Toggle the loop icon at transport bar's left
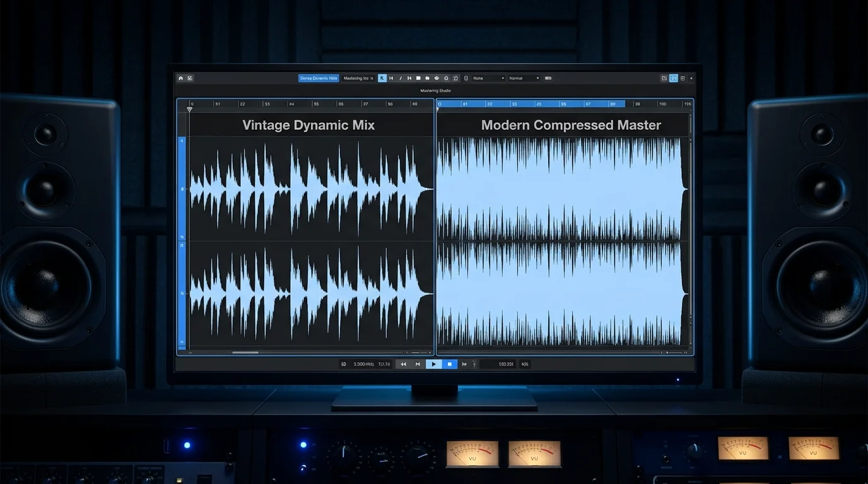Image resolution: width=868 pixels, height=484 pixels. pos(344,364)
